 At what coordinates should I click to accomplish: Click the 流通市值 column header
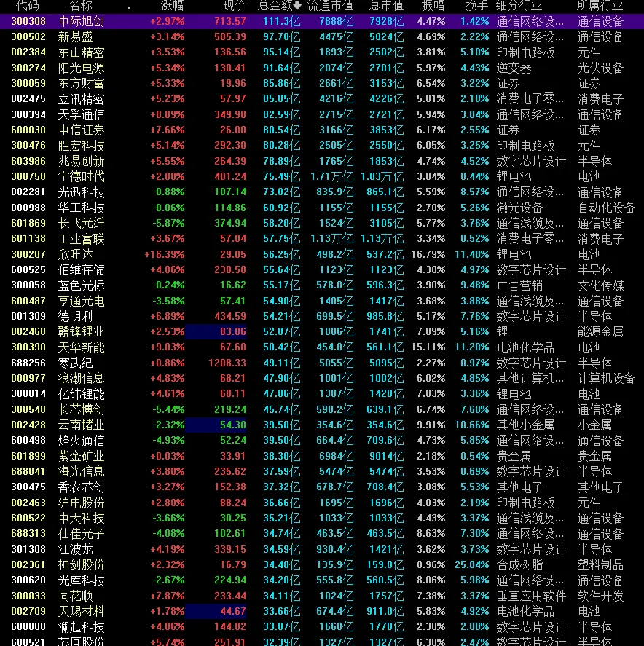331,5
